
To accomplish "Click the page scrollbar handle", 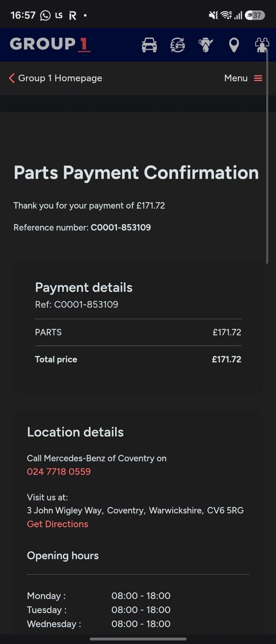I will [x=267, y=156].
